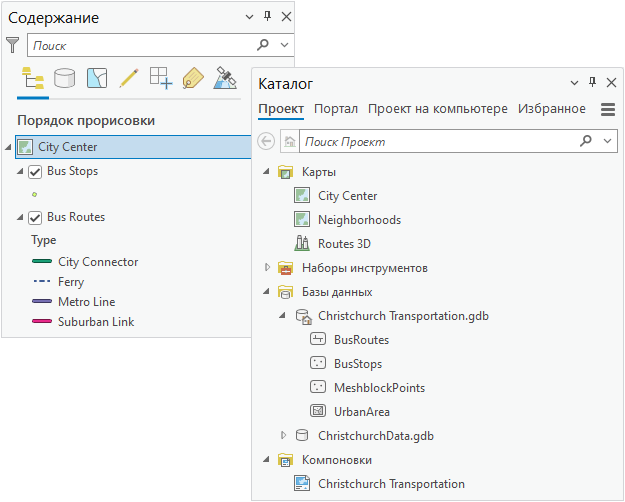Click the BusRoutes feature class
The width and height of the screenshot is (625, 502).
pyautogui.click(x=361, y=340)
